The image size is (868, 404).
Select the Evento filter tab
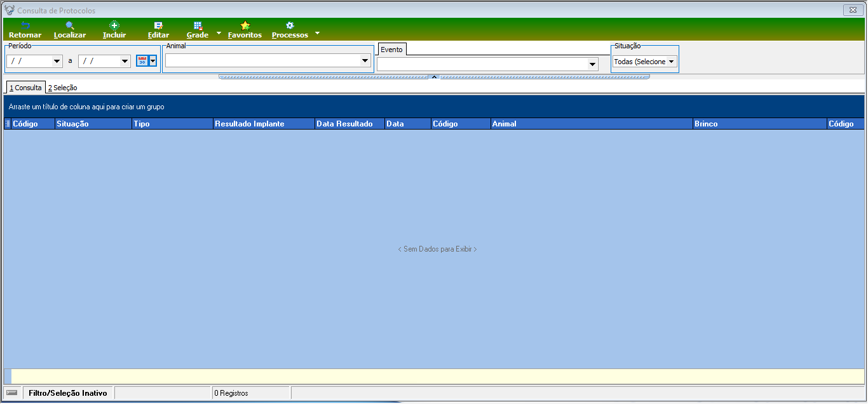tap(392, 50)
